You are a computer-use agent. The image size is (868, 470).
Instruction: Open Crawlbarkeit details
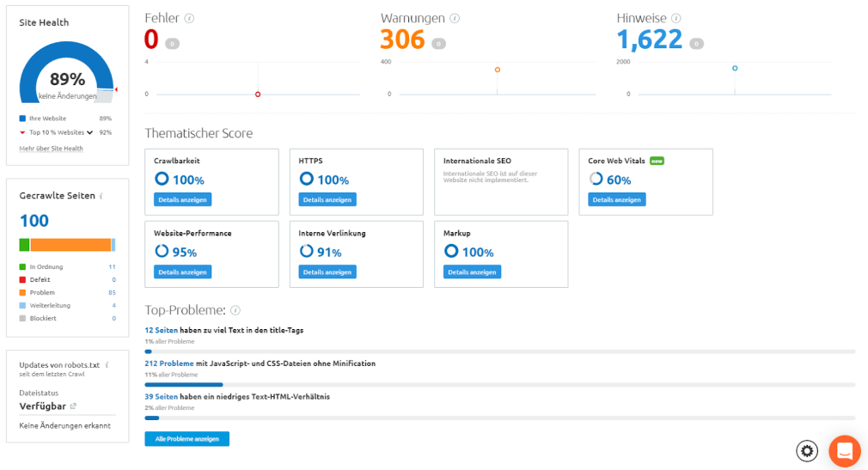pyautogui.click(x=182, y=199)
